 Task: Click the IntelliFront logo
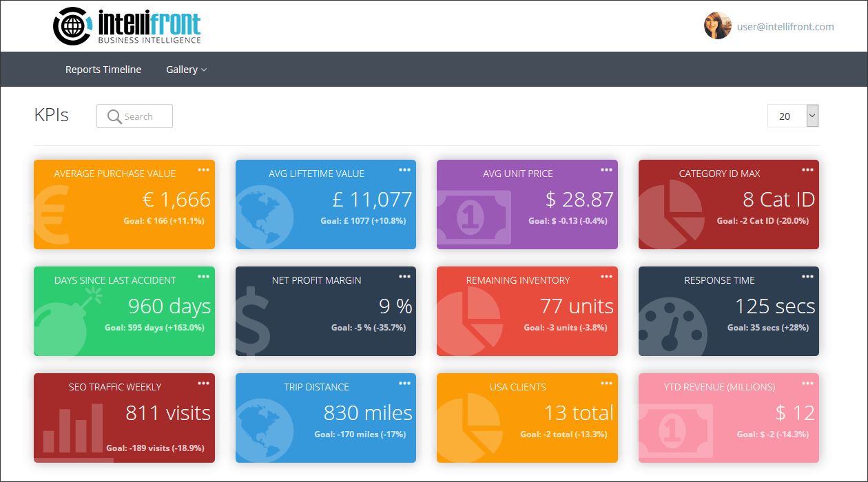pyautogui.click(x=126, y=26)
